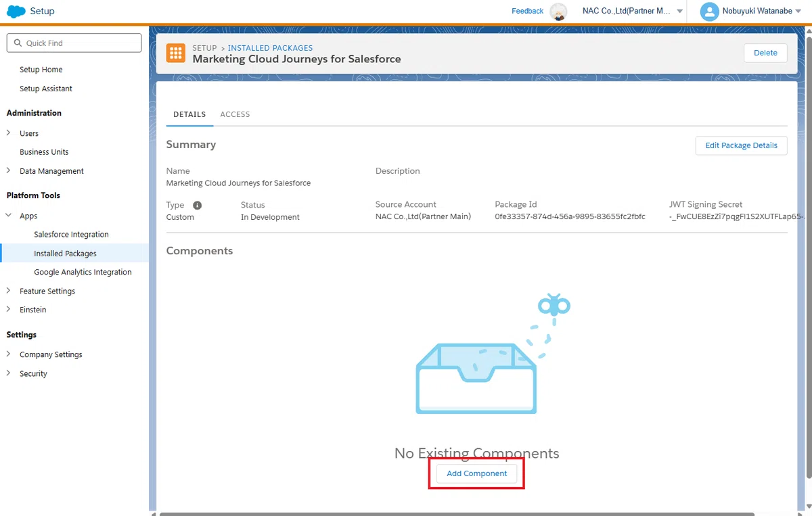This screenshot has height=516, width=812.
Task: Open the NAC Co.,Ltd business unit dropdown
Action: point(633,11)
